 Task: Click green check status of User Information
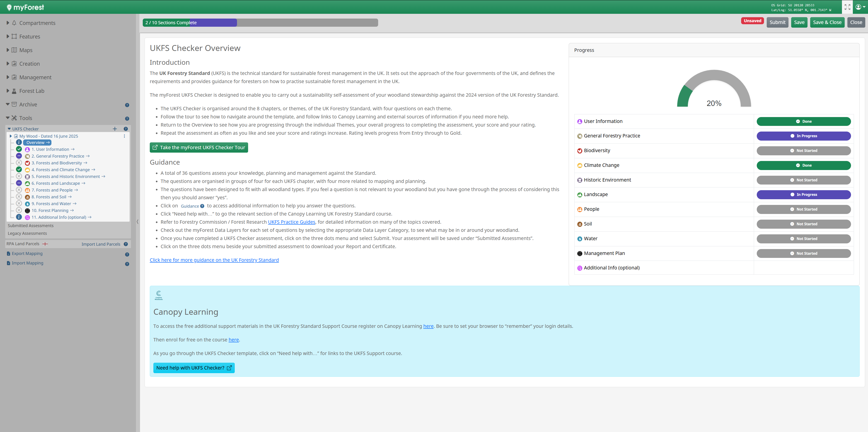point(19,149)
